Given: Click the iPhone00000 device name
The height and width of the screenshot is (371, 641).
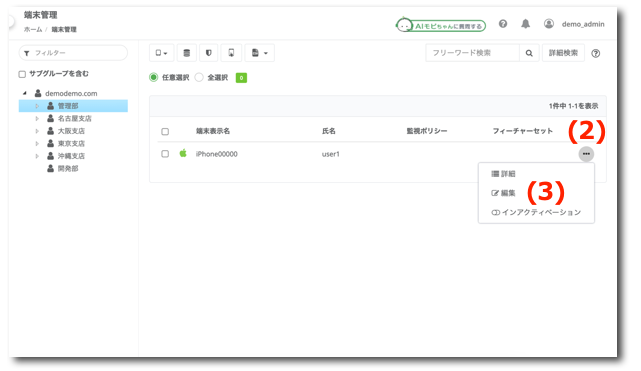Looking at the screenshot, I should [217, 154].
